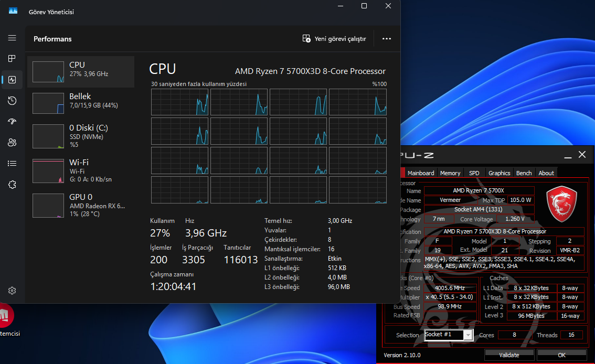Switch to SPD tab in CPU-Z
The width and height of the screenshot is (595, 364).
pos(474,173)
